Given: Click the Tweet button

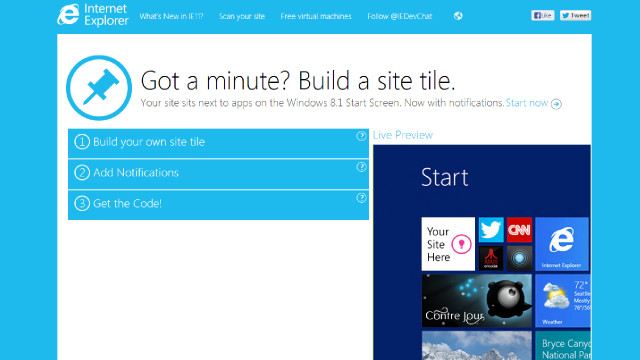Looking at the screenshot, I should click(575, 16).
